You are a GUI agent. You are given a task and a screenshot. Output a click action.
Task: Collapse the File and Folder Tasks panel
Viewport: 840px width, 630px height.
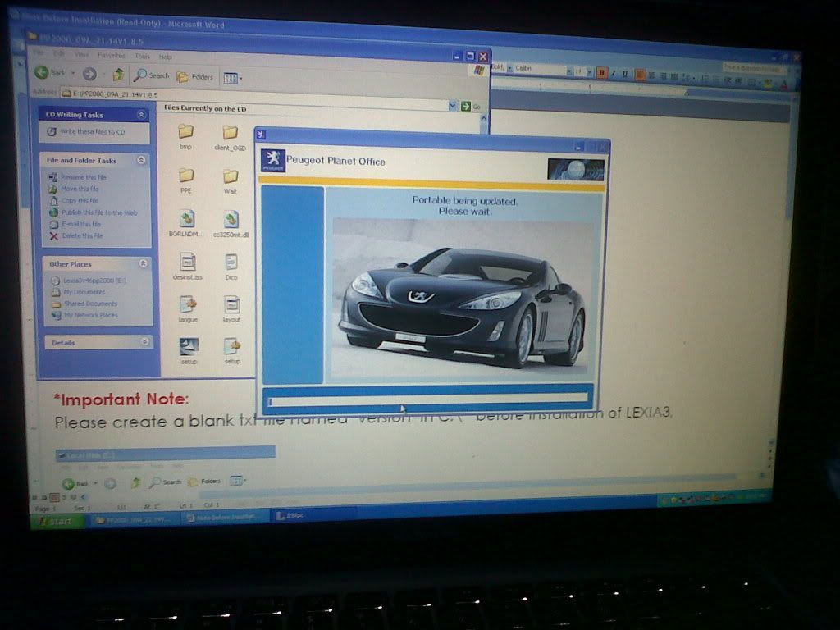click(x=141, y=160)
